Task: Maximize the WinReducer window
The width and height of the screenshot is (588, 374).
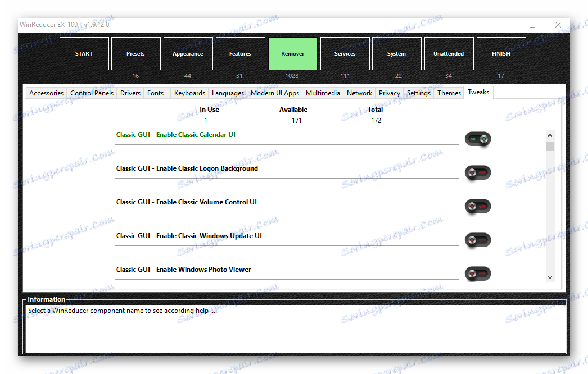Action: [532, 25]
